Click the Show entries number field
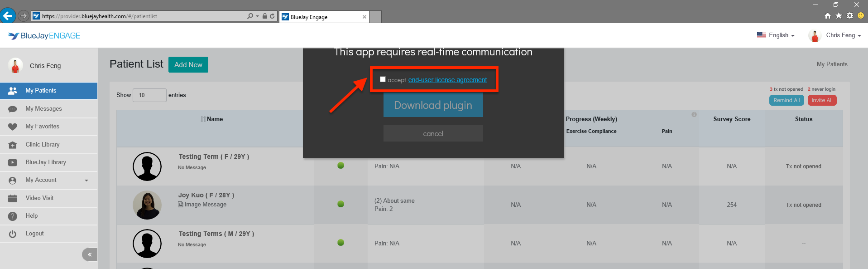Viewport: 868px width, 269px height. click(x=149, y=95)
